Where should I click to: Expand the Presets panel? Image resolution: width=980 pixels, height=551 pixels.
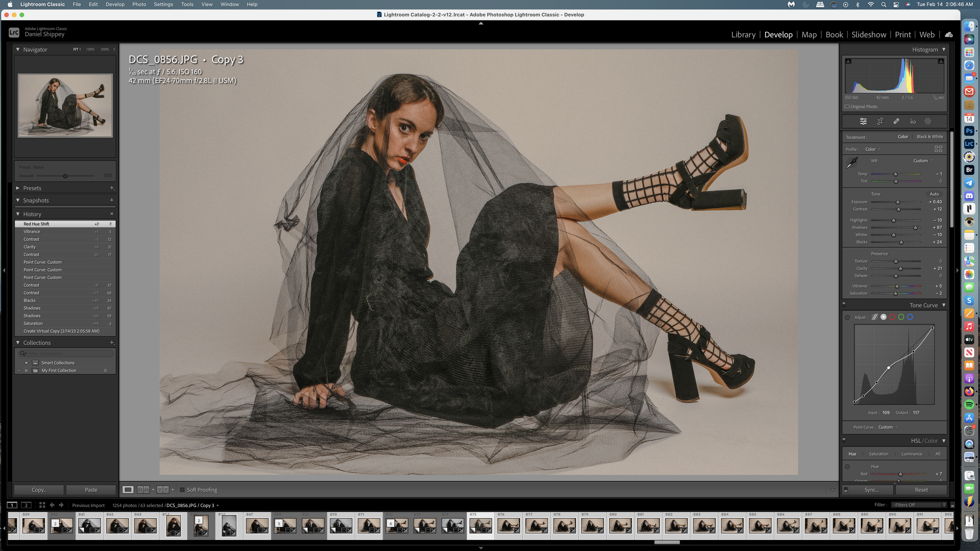click(18, 188)
